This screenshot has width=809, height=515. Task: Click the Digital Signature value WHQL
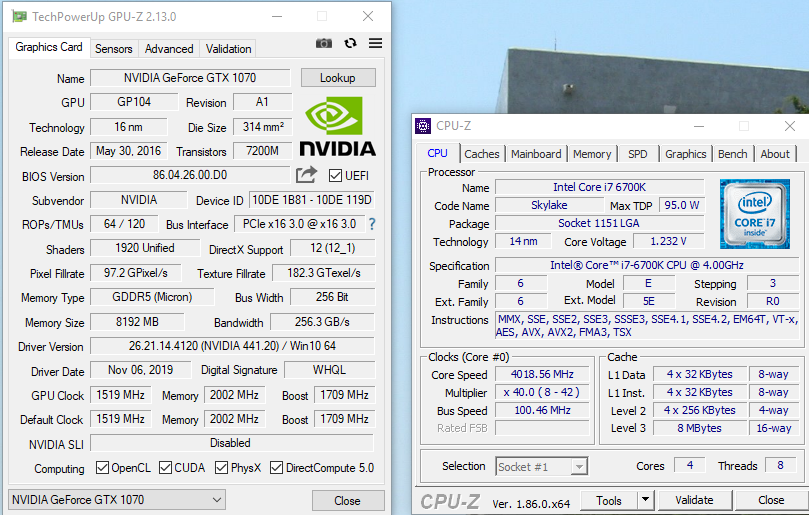pos(329,370)
